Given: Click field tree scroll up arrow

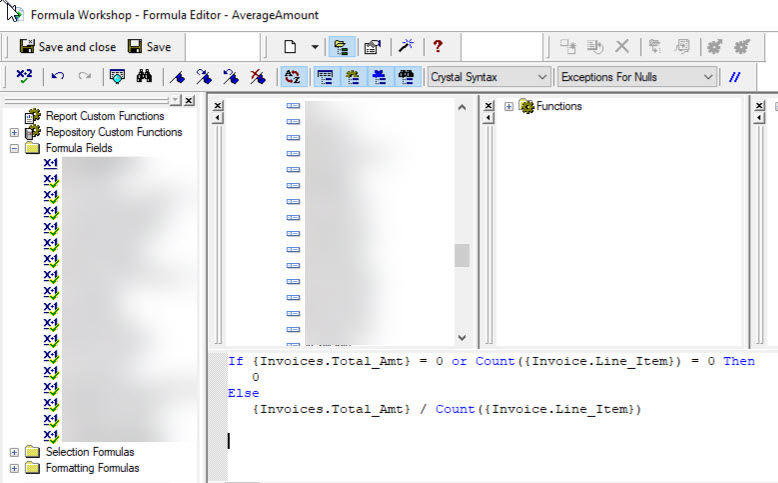Looking at the screenshot, I should 462,107.
